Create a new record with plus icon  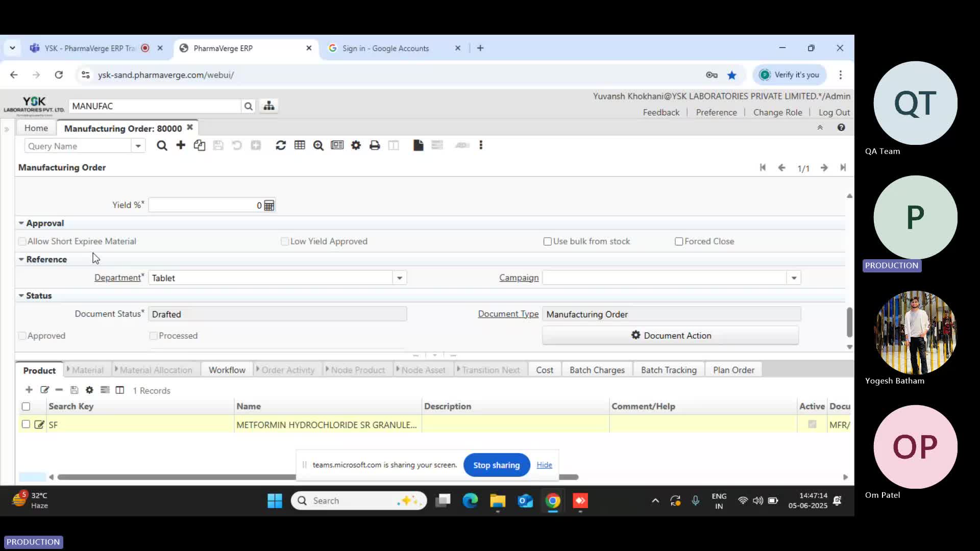(x=181, y=145)
